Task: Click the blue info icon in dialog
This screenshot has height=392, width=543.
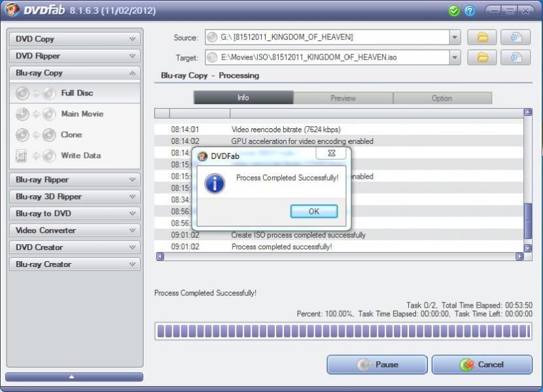Action: [215, 183]
